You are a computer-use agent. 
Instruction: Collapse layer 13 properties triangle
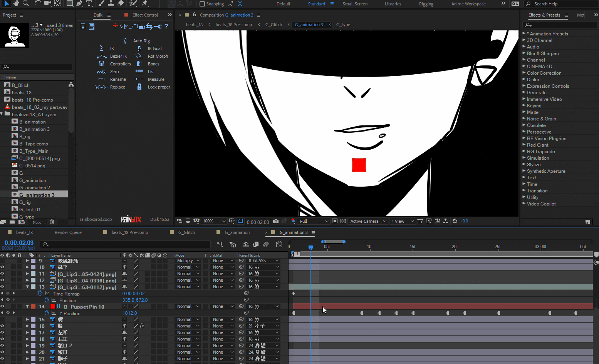(27, 287)
